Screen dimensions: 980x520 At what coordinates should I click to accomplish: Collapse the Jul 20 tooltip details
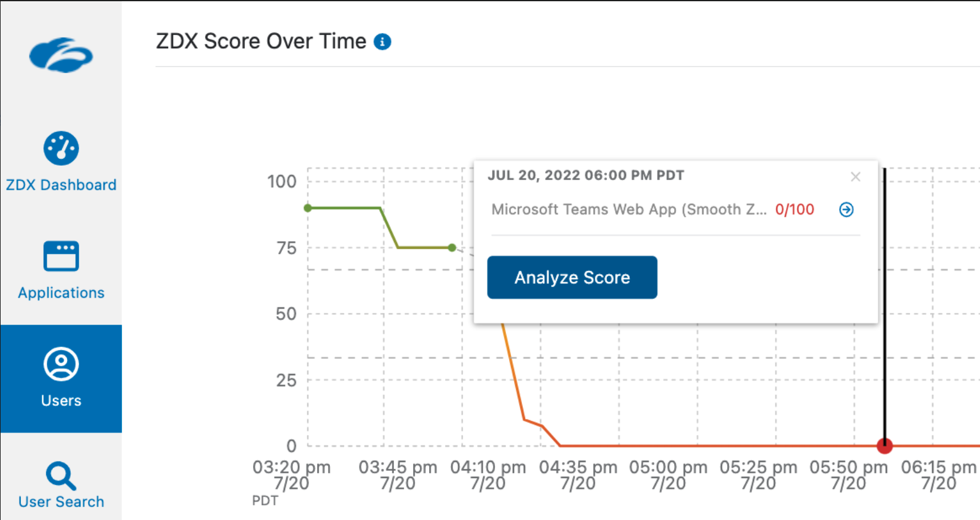pyautogui.click(x=855, y=177)
